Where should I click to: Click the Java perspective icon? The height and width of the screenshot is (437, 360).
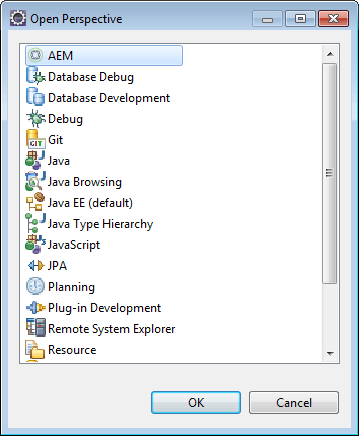35,160
